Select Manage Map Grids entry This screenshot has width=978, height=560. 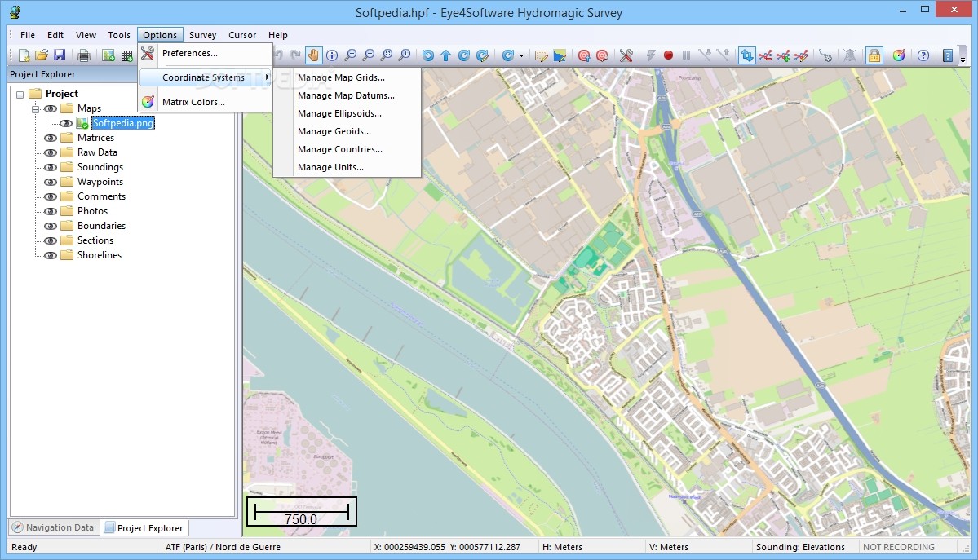pos(347,77)
